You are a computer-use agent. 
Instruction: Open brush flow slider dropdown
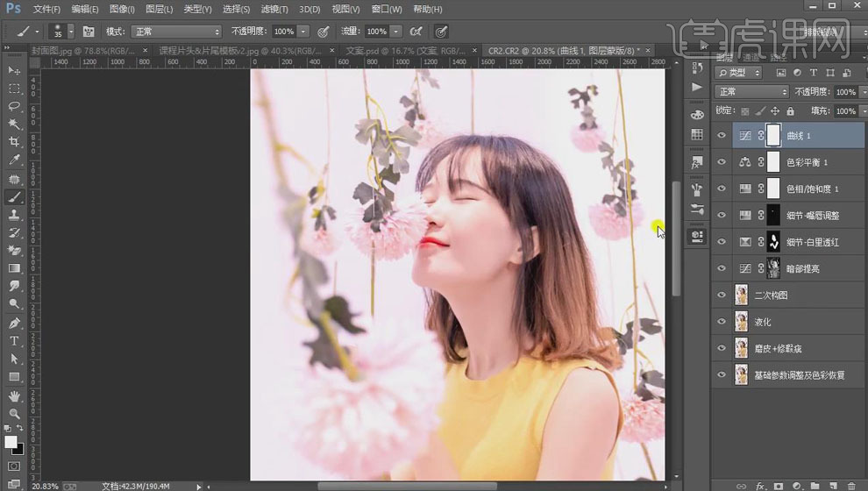(395, 32)
